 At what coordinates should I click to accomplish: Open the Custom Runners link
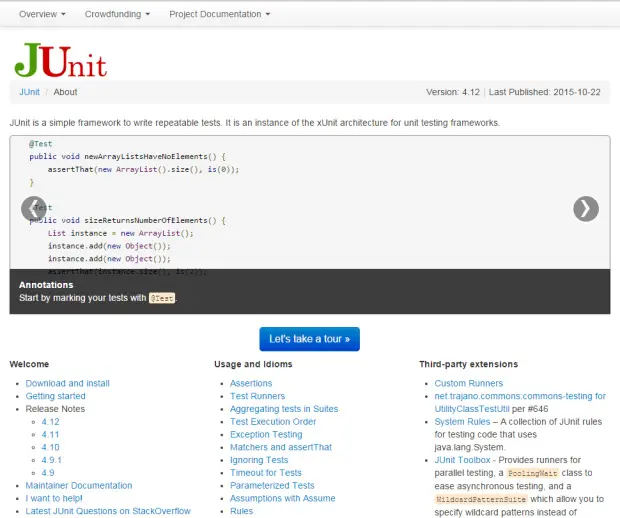[469, 383]
